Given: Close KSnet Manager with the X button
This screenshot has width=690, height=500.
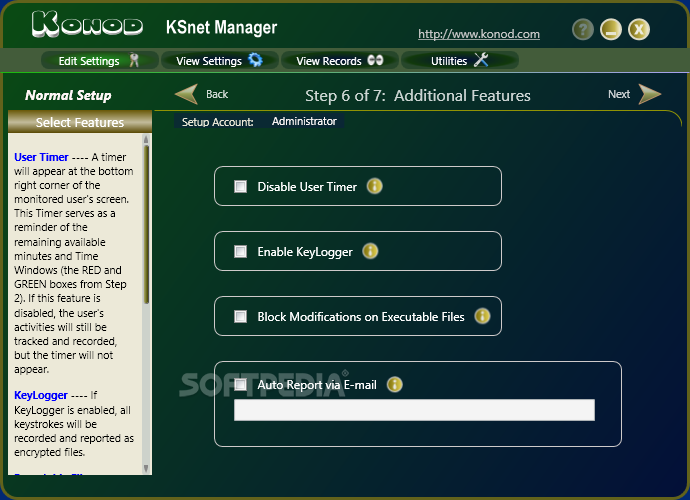Looking at the screenshot, I should tap(639, 29).
